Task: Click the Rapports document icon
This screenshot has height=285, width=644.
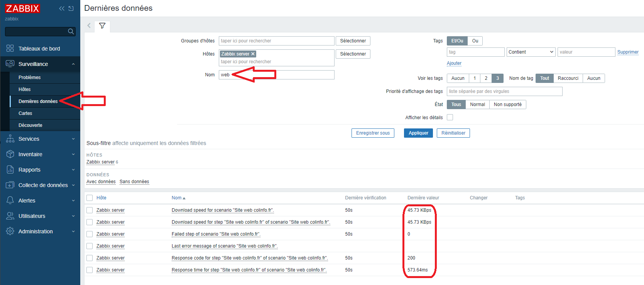Action: pos(10,170)
